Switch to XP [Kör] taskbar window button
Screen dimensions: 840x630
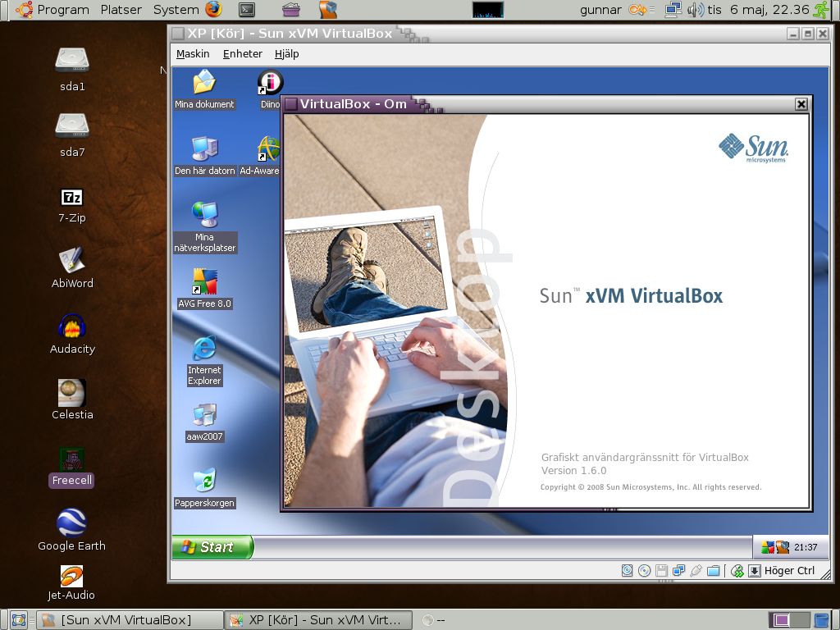(318, 620)
